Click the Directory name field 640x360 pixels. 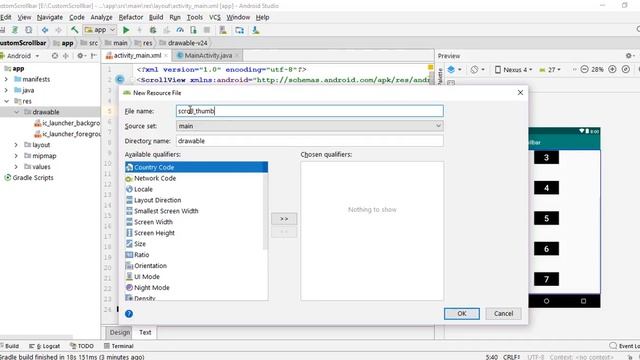click(310, 141)
